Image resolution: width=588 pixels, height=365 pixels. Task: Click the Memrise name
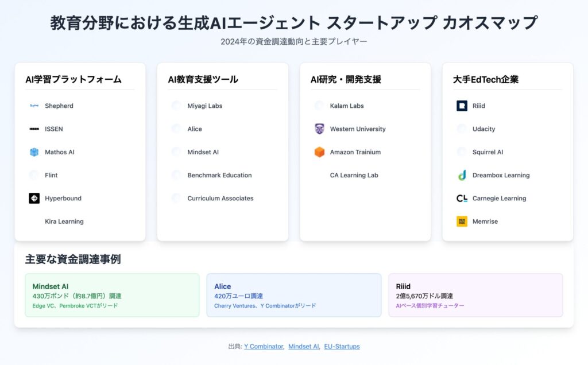(485, 222)
